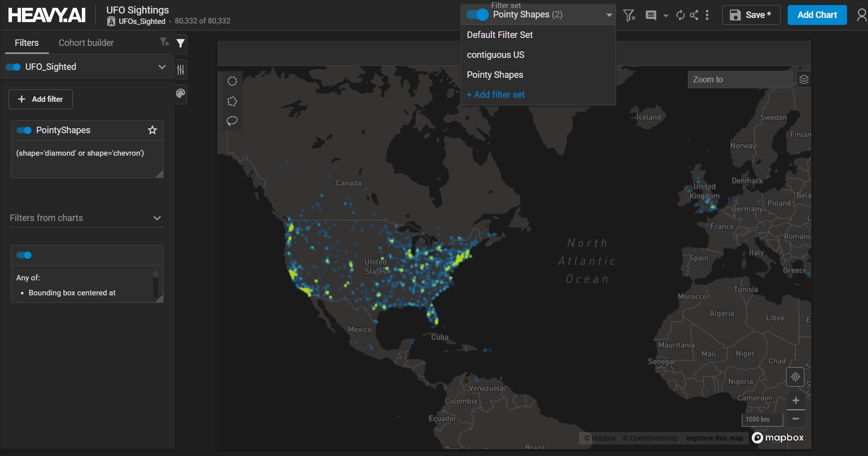Select the lasso selection map tool

click(x=232, y=121)
